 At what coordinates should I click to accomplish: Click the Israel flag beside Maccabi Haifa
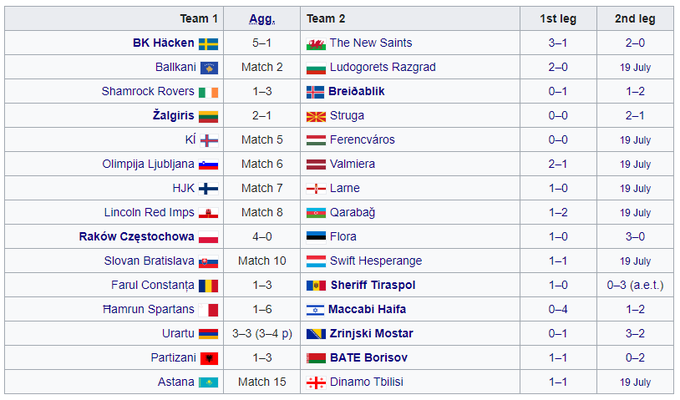click(316, 309)
